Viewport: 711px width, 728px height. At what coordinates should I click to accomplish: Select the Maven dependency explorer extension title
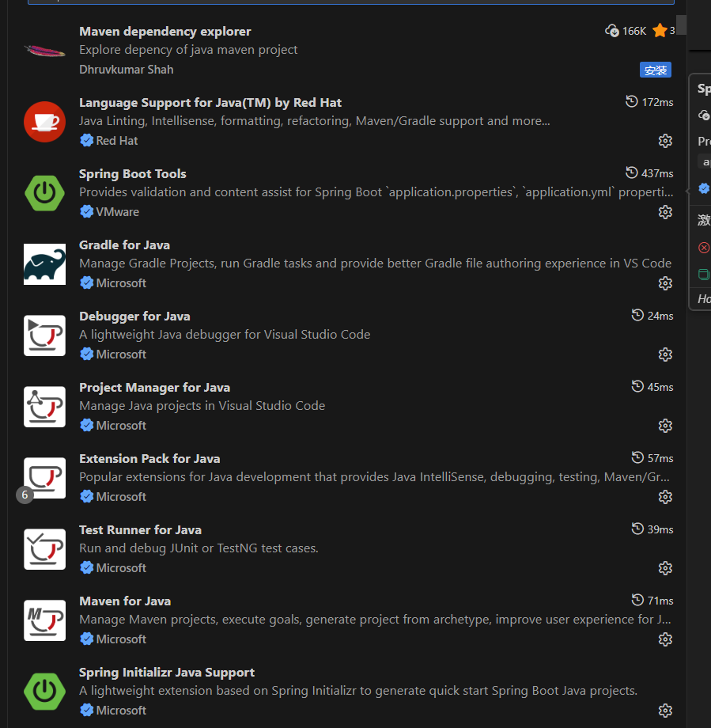pyautogui.click(x=165, y=32)
